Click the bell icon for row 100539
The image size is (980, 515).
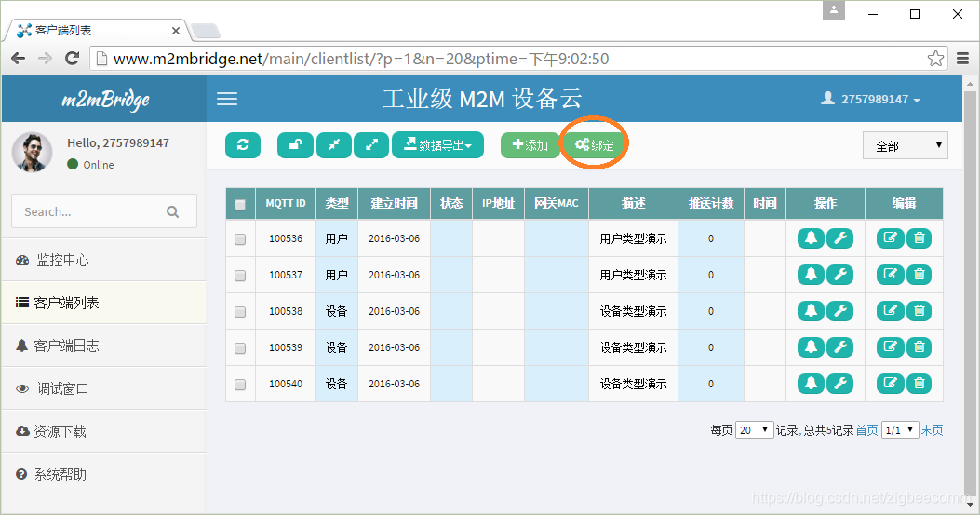coord(811,347)
